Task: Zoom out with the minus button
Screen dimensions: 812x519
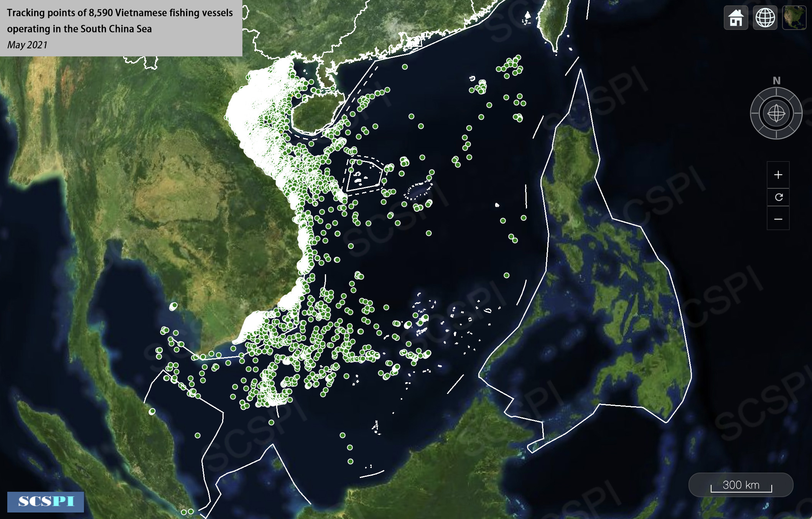Action: [778, 219]
